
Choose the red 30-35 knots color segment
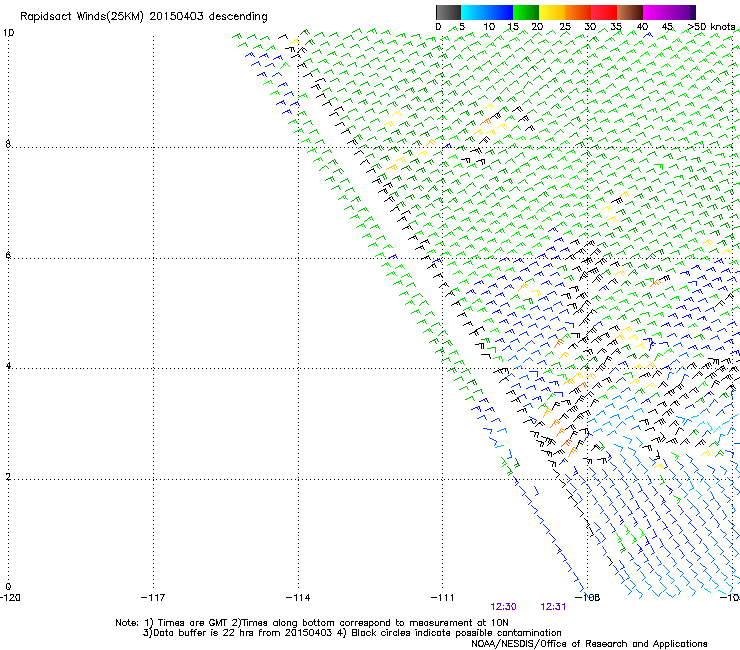604,12
